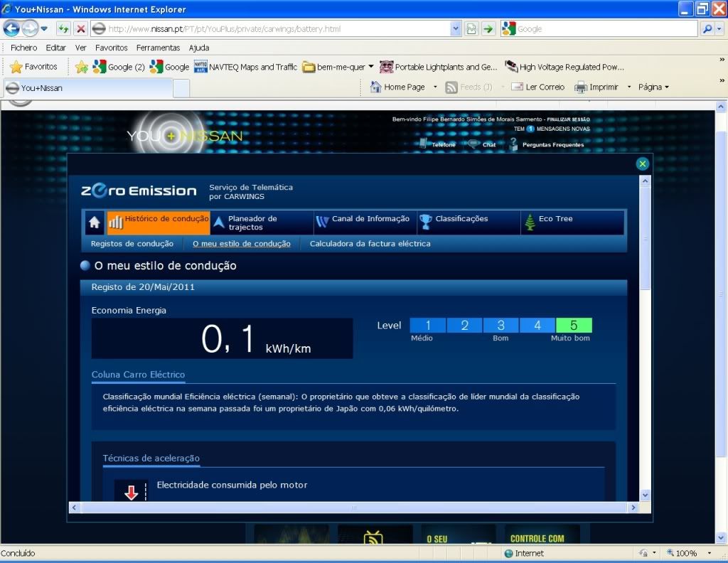Click the compatibility view icon
This screenshot has width=728, height=563.
pos(471,28)
